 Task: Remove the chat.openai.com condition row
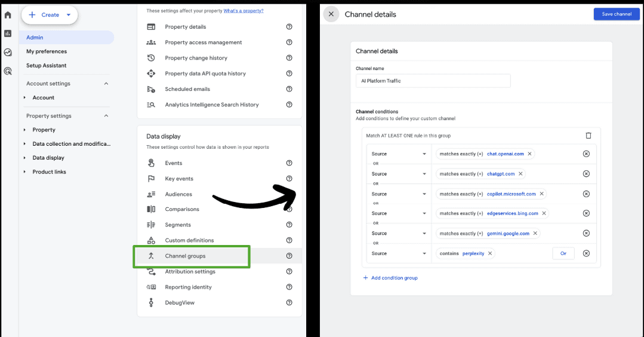(586, 154)
